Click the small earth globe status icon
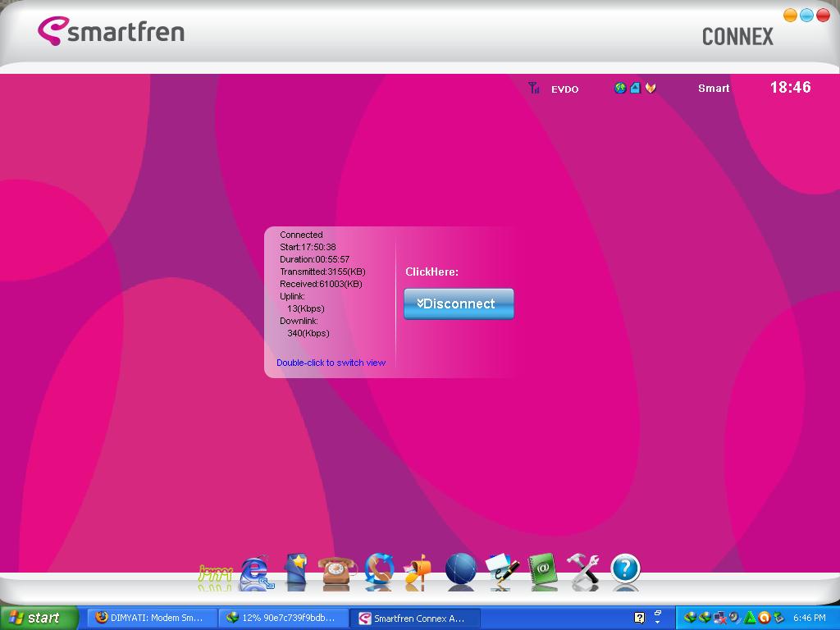840x630 pixels. [620, 88]
